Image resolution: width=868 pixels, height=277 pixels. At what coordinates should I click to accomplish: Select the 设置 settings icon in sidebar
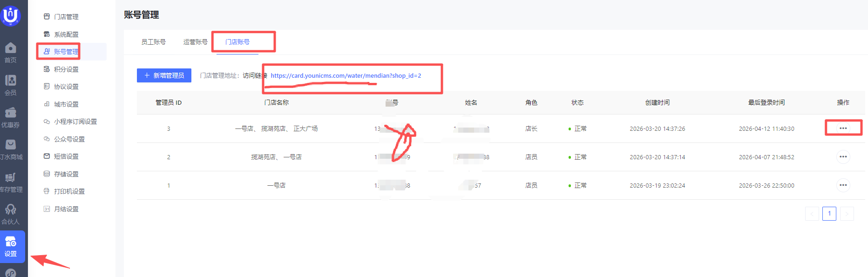(11, 247)
